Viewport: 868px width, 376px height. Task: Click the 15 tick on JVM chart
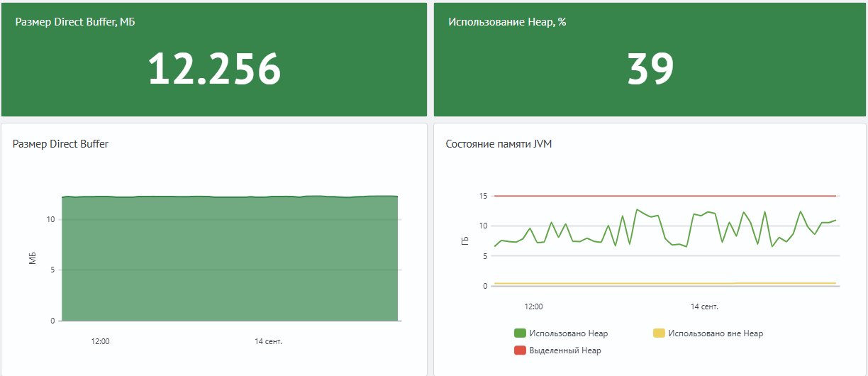point(482,196)
